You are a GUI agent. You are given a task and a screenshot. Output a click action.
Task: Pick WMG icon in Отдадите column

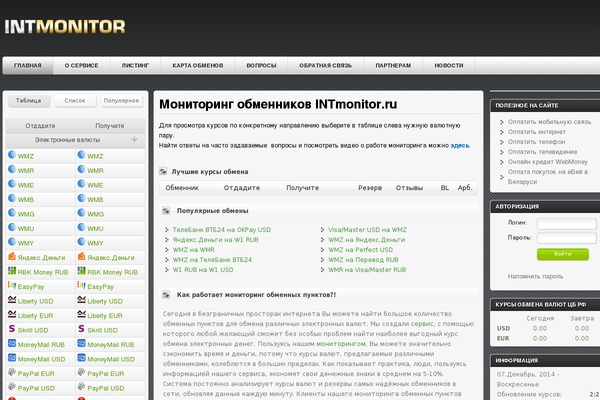[x=12, y=213]
